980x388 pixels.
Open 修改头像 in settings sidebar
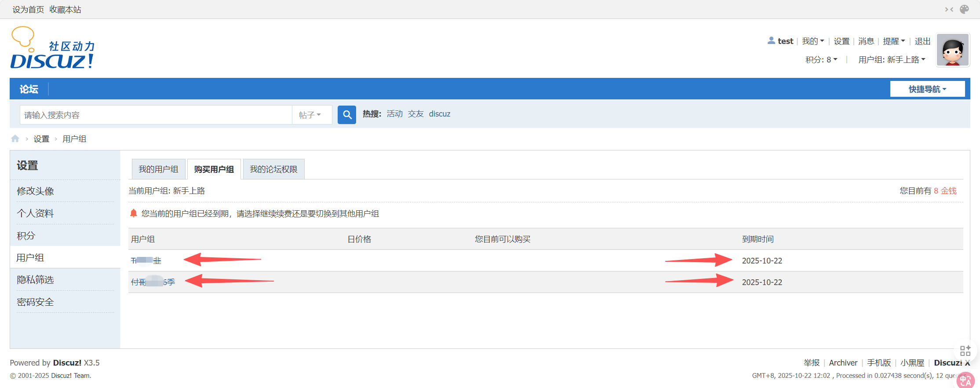(x=35, y=191)
